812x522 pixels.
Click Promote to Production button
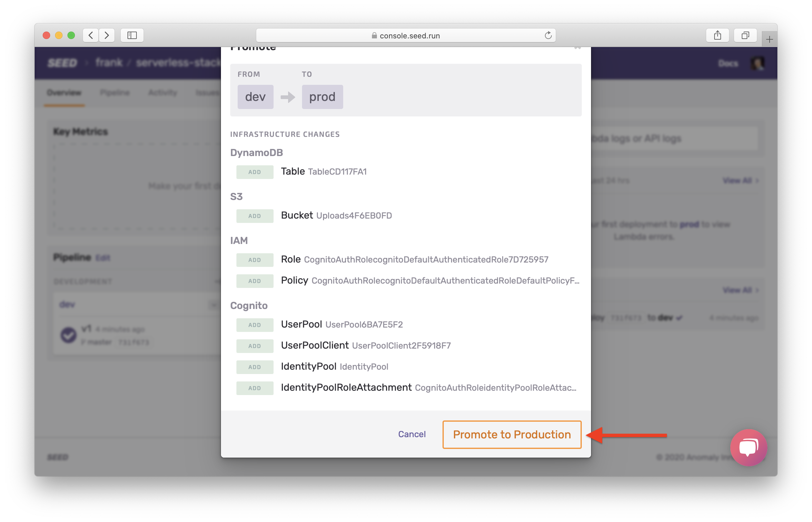[x=511, y=434]
